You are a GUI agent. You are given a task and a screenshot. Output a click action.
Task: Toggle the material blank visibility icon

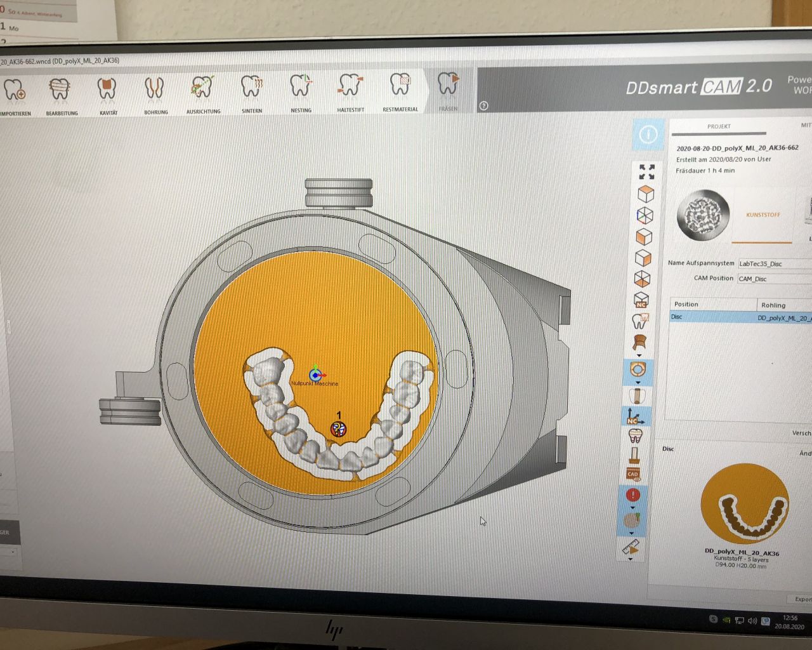tap(631, 521)
